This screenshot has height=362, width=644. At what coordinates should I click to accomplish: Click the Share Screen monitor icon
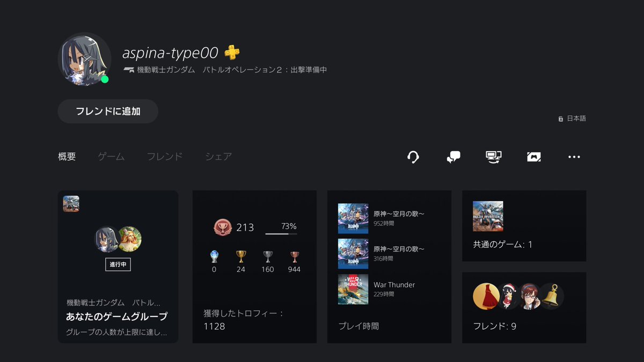[x=493, y=157]
